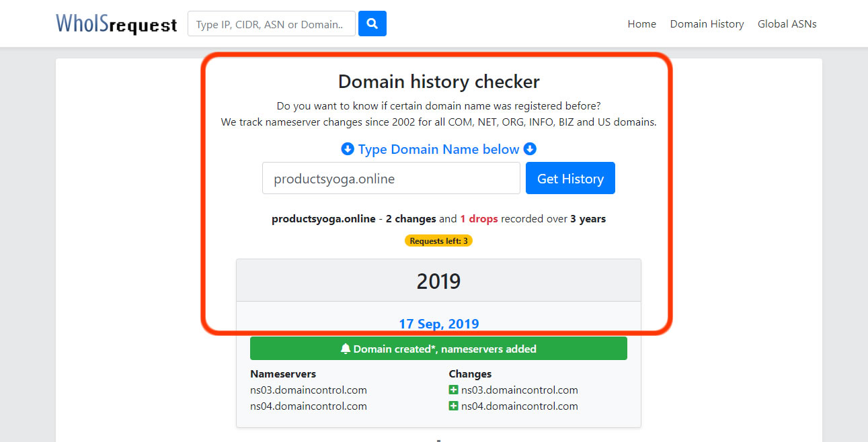The image size is (868, 442).
Task: Click the WhoISrequest logo
Action: (x=116, y=24)
